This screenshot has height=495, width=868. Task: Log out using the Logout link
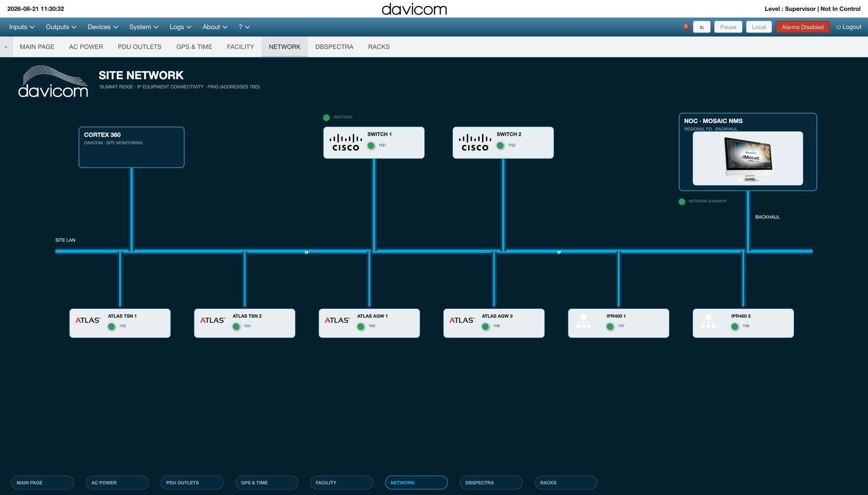point(848,27)
